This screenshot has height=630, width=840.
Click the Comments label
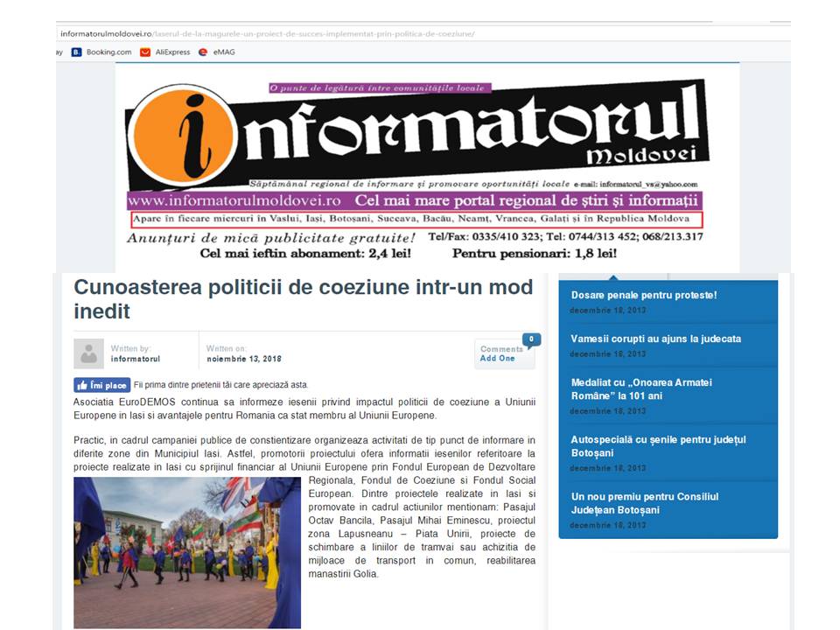point(501,349)
